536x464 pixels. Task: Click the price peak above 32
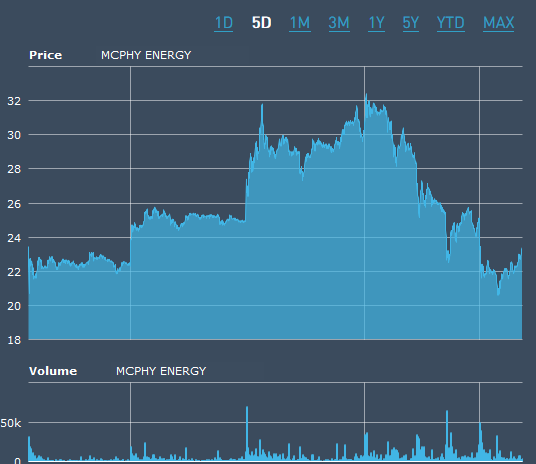(366, 96)
